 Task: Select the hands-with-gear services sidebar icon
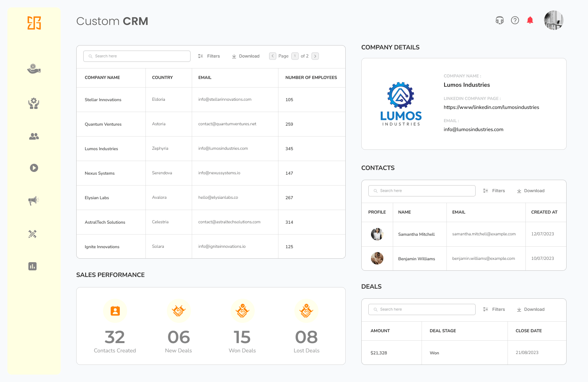click(x=33, y=103)
